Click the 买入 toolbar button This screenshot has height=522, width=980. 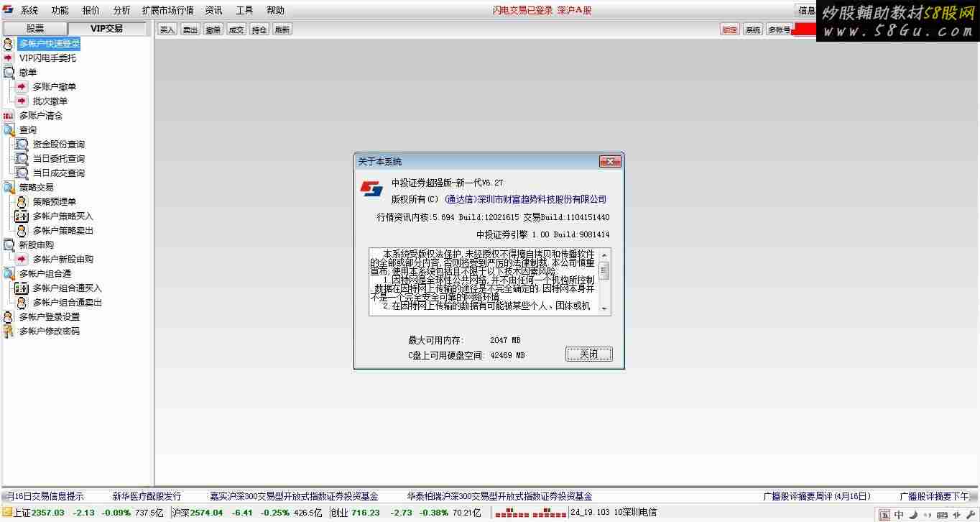(x=167, y=29)
